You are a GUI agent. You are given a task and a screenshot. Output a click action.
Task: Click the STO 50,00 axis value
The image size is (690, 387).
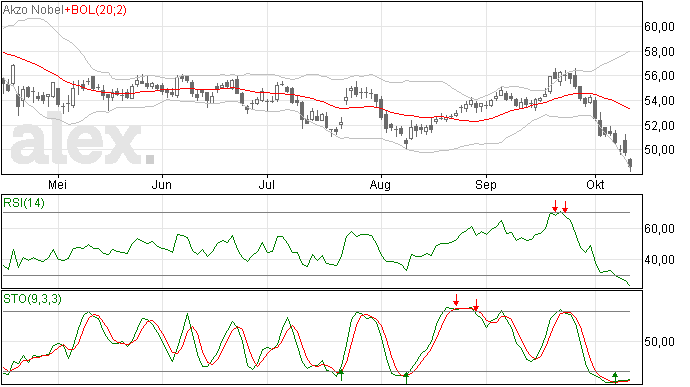point(659,342)
